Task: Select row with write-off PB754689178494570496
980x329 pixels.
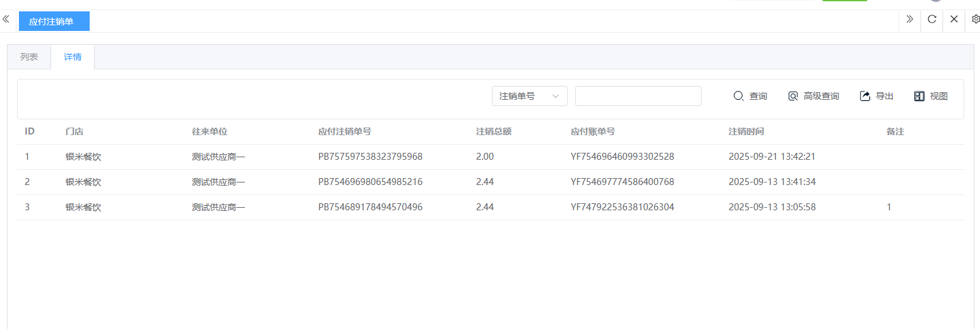Action: coord(370,207)
